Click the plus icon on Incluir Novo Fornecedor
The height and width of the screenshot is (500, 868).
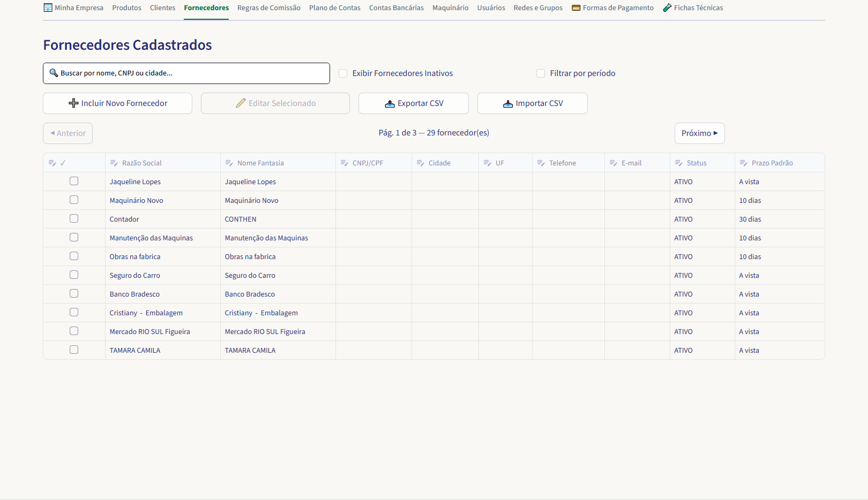[74, 103]
